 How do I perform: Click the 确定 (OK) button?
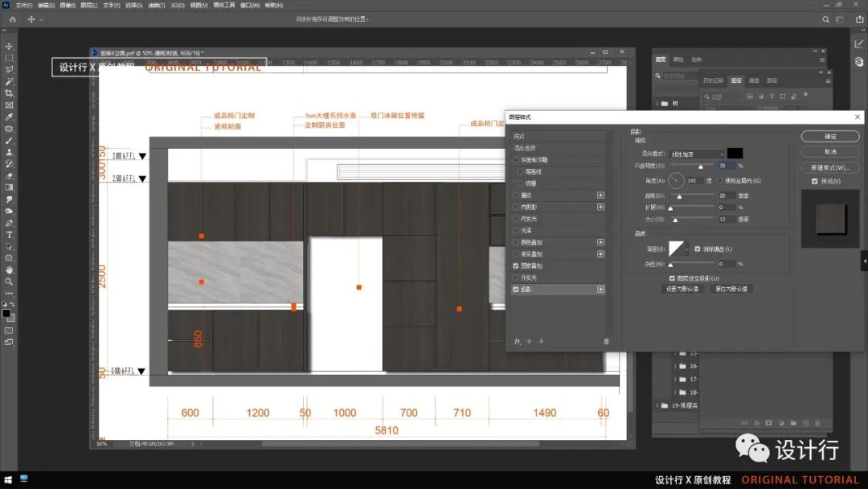tap(830, 137)
